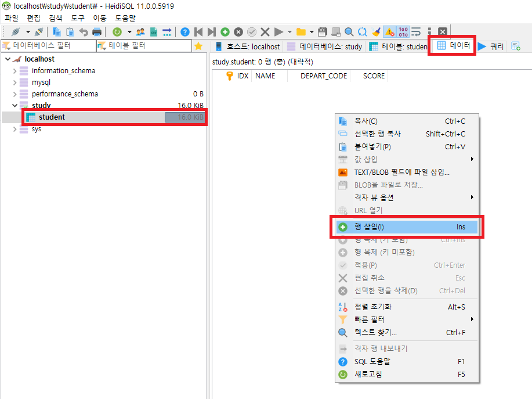Click the Print toolbar icon

coord(97,32)
